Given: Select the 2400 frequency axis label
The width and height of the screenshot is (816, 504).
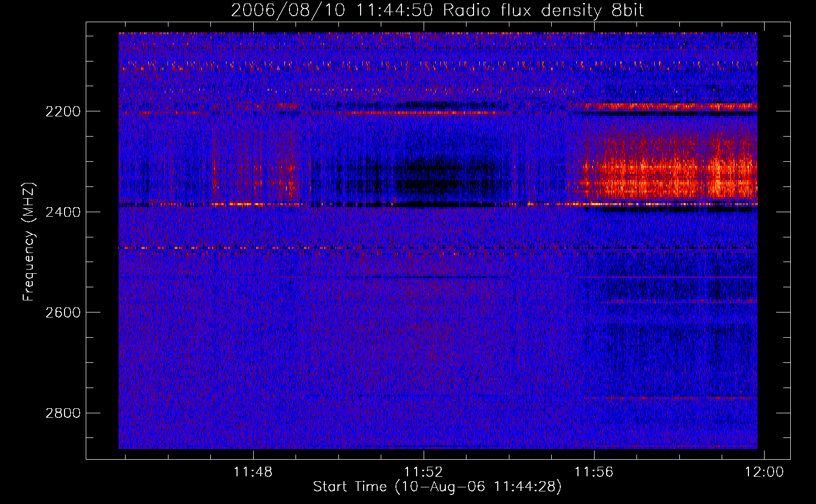Looking at the screenshot, I should pos(63,212).
